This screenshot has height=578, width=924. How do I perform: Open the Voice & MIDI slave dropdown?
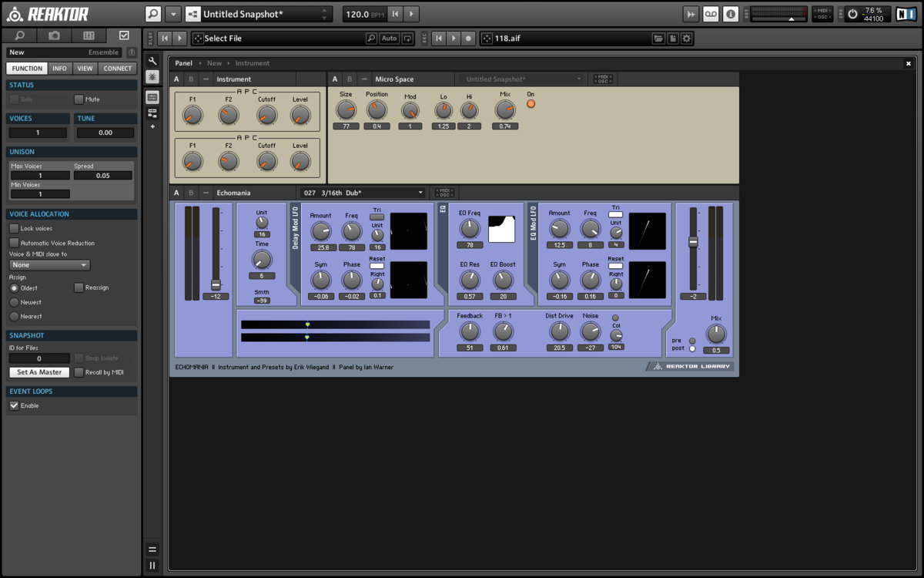coord(50,265)
